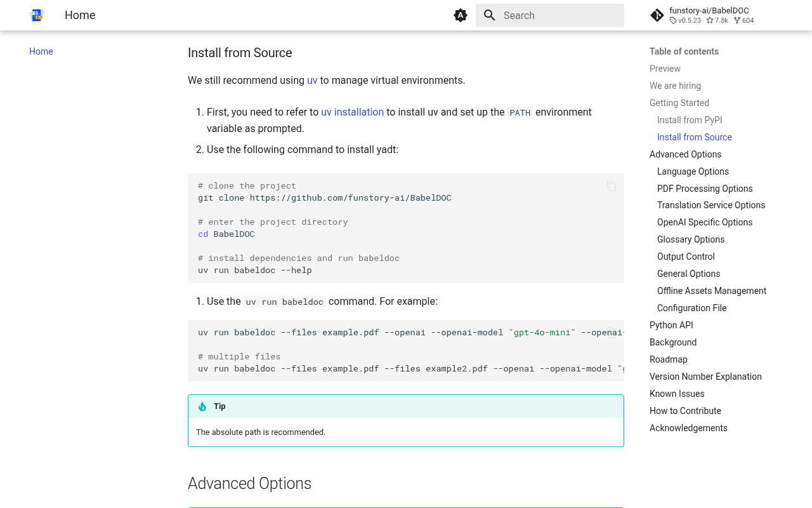The image size is (812, 508).
Task: Jump to Offline Assets Management
Action: (712, 291)
